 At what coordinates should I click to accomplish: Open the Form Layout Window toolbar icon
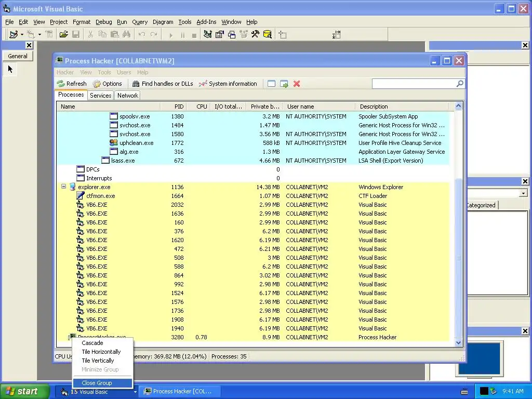point(232,34)
